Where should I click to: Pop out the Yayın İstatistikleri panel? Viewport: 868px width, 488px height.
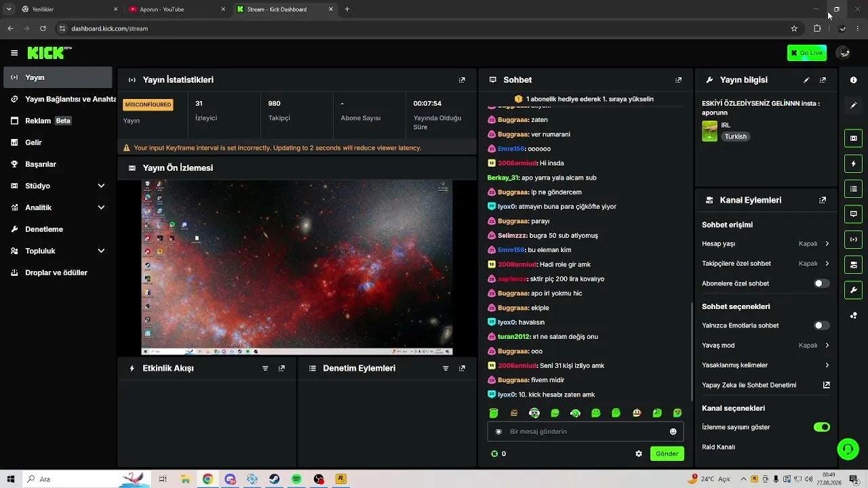[462, 80]
